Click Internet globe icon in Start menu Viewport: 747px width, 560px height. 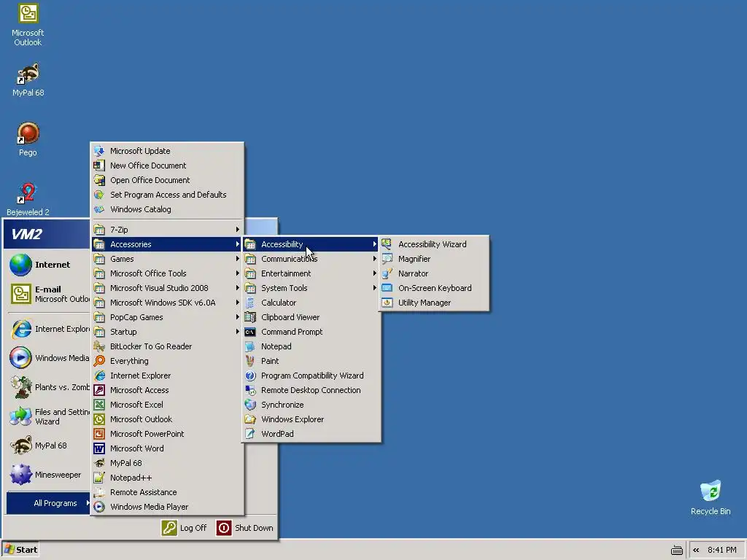[x=21, y=265]
